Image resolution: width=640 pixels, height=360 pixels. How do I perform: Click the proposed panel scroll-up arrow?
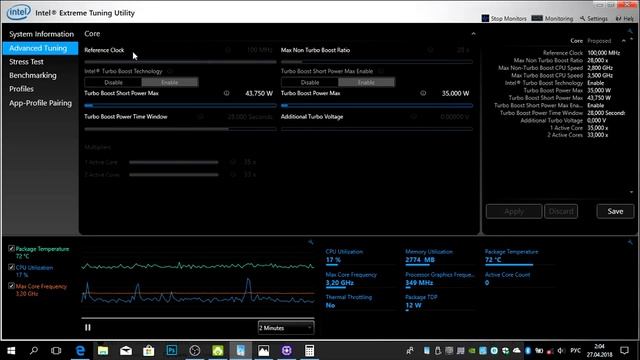pos(631,40)
